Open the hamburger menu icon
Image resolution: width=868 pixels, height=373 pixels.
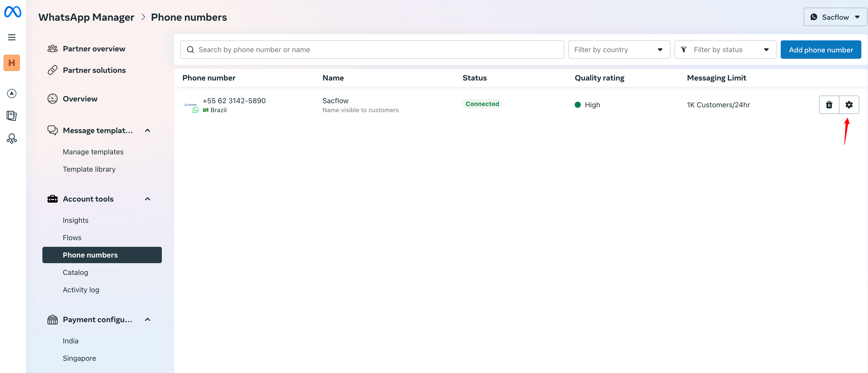[x=12, y=38]
